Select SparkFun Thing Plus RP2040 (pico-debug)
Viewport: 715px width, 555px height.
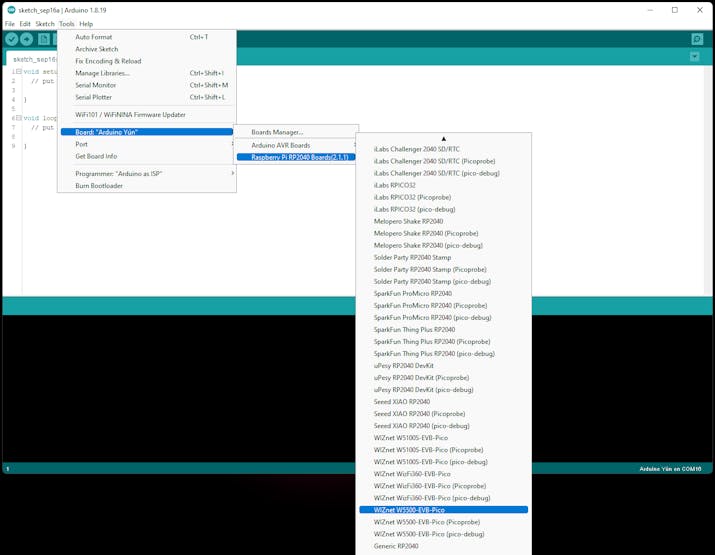coord(443,353)
